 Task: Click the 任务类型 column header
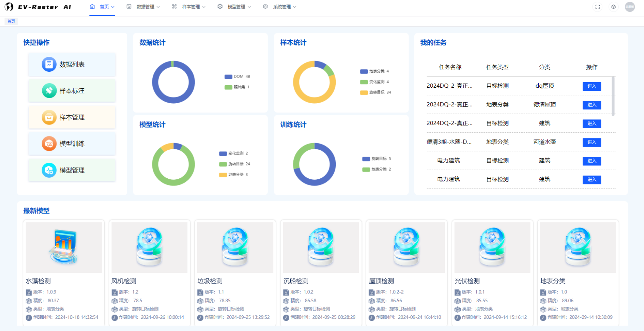click(497, 67)
